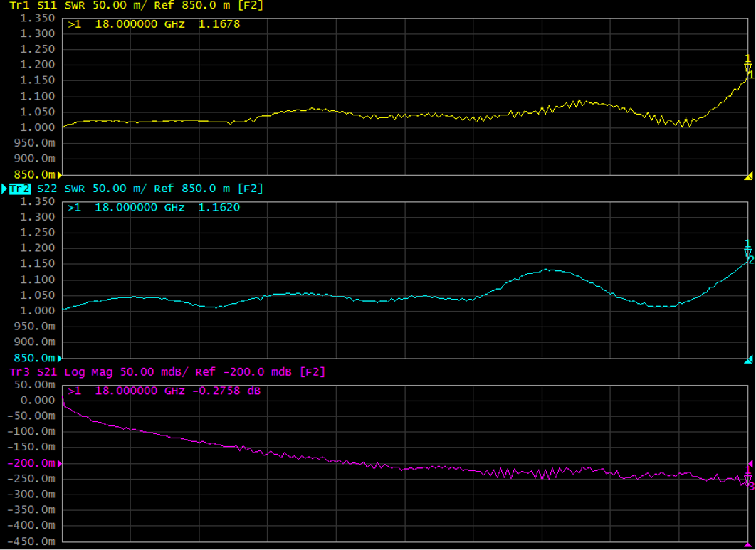Image resolution: width=756 pixels, height=550 pixels.
Task: Click the cyan reference level arrow on right edge of S22 plot
Action: (x=749, y=358)
